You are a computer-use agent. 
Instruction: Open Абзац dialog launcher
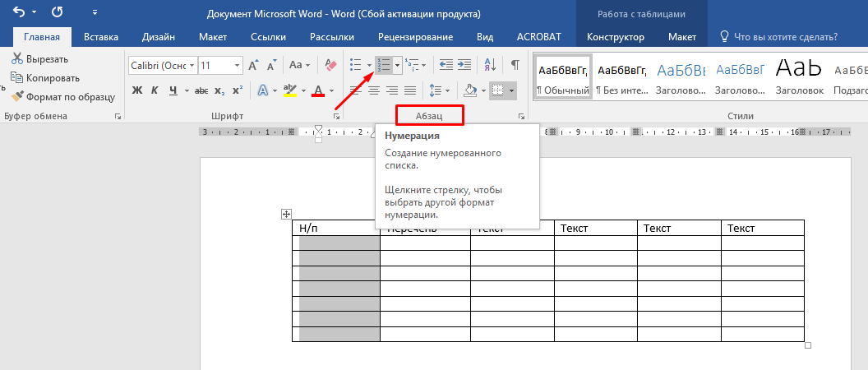point(521,116)
